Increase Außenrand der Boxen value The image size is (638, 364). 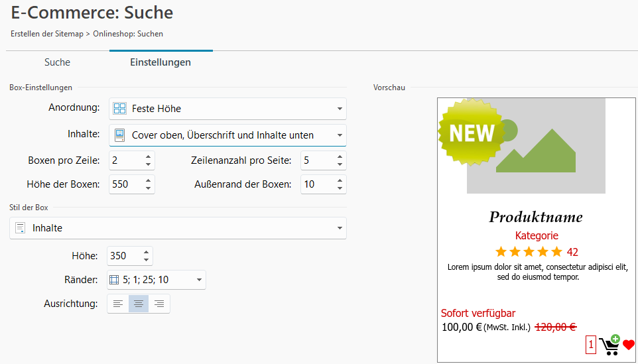point(340,180)
